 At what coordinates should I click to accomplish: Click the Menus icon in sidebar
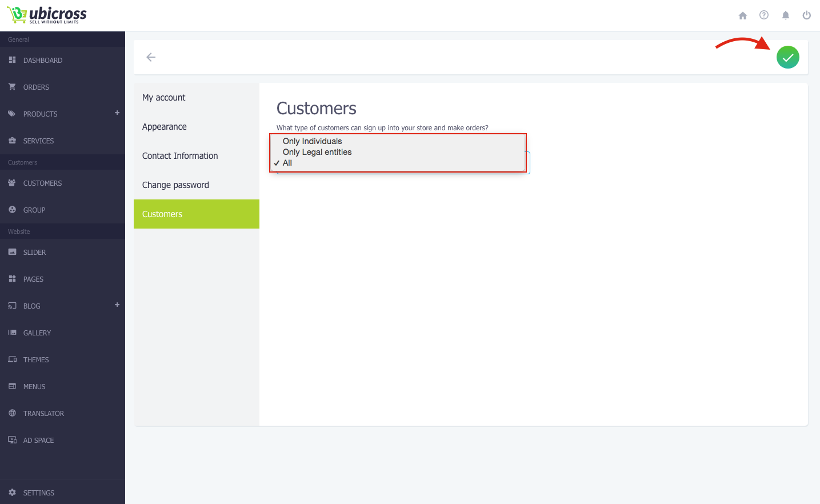click(x=12, y=386)
